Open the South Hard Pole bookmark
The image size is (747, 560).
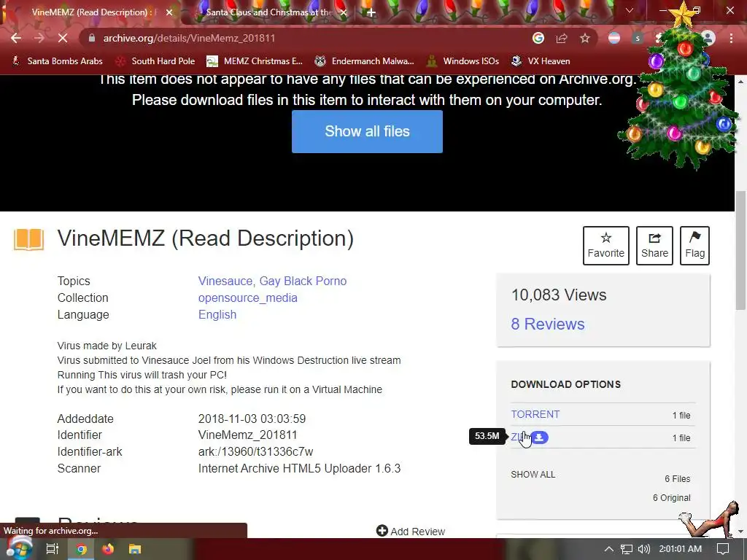[156, 61]
